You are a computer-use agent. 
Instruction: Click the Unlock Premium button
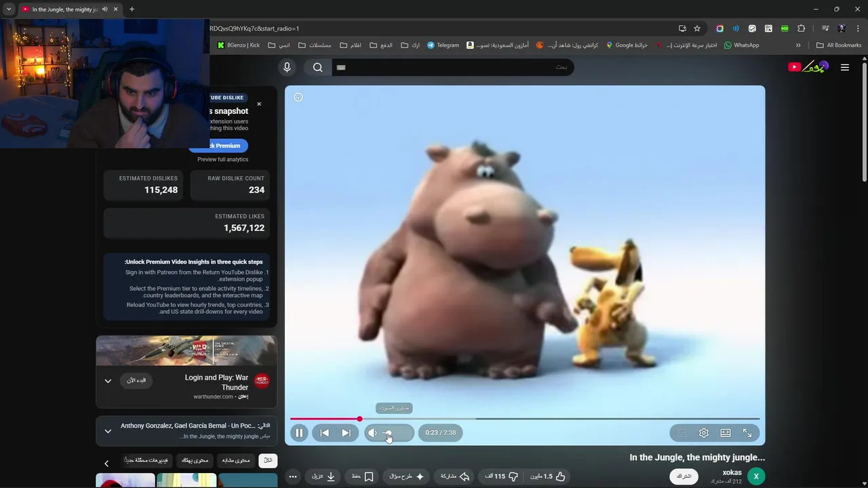click(220, 146)
